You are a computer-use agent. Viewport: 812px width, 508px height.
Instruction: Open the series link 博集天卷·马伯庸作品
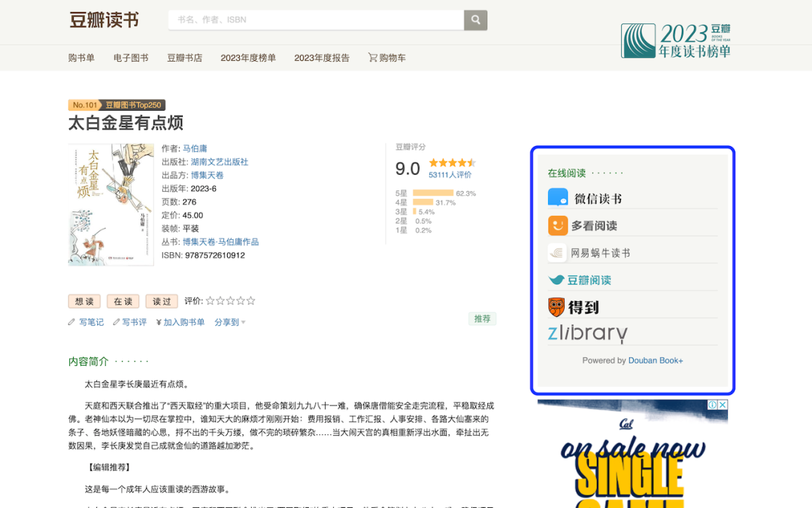point(220,242)
